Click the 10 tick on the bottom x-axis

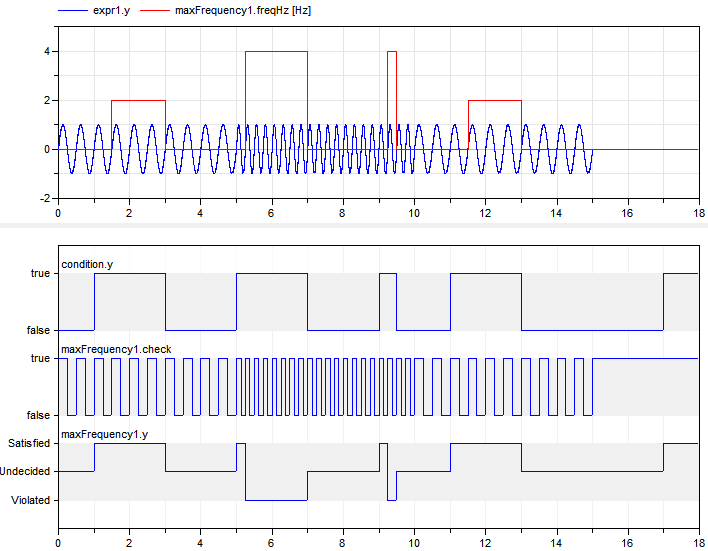414,541
